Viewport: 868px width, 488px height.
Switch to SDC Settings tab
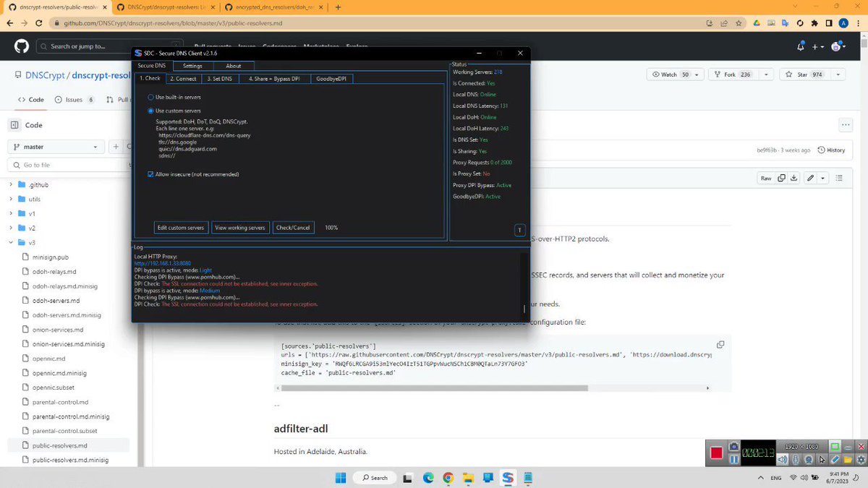point(192,66)
